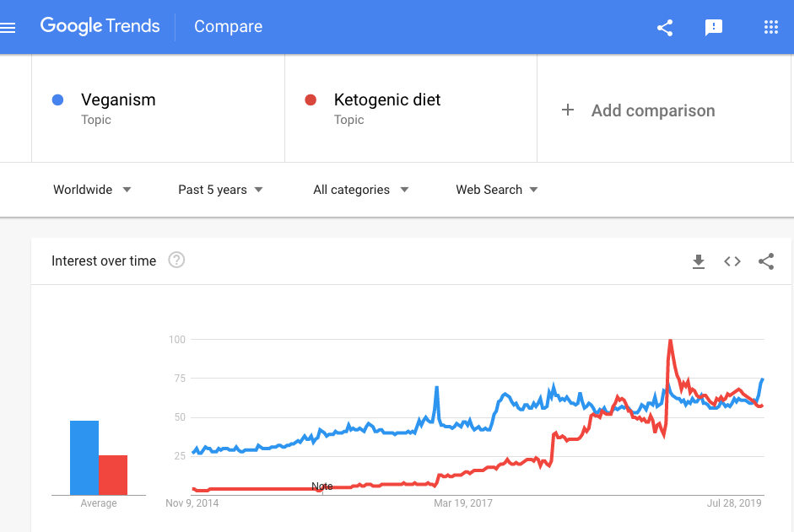The image size is (794, 532).
Task: Click the red Ketogenic average bar
Action: tap(113, 475)
